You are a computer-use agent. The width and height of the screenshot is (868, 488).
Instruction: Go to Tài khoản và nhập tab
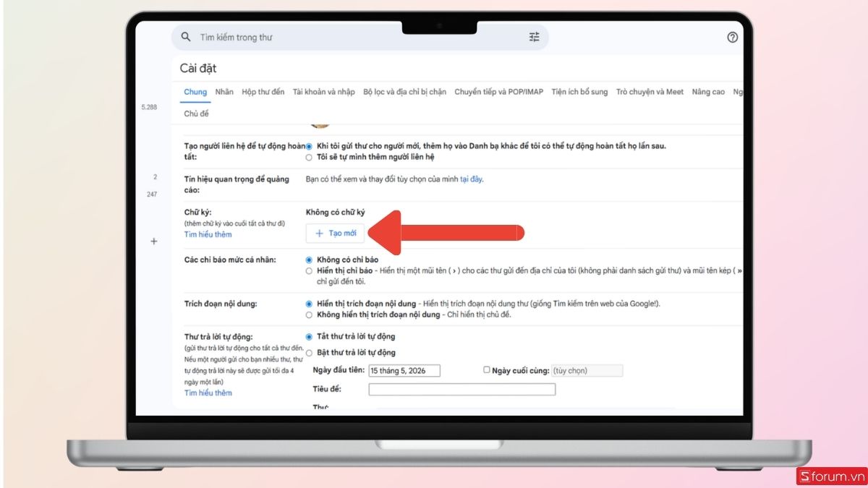(324, 92)
